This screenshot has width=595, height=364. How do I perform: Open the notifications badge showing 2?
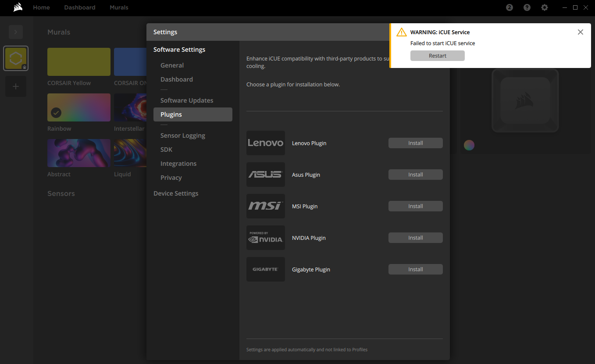509,7
